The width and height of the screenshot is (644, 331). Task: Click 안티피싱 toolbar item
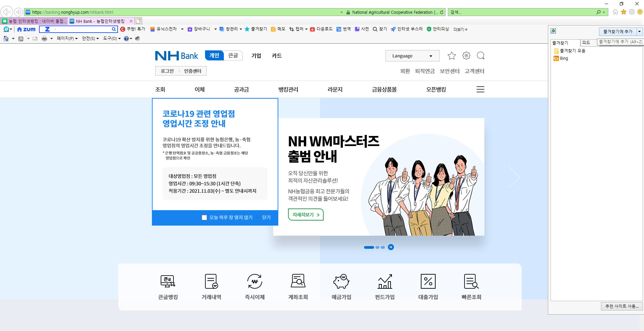tap(438, 29)
